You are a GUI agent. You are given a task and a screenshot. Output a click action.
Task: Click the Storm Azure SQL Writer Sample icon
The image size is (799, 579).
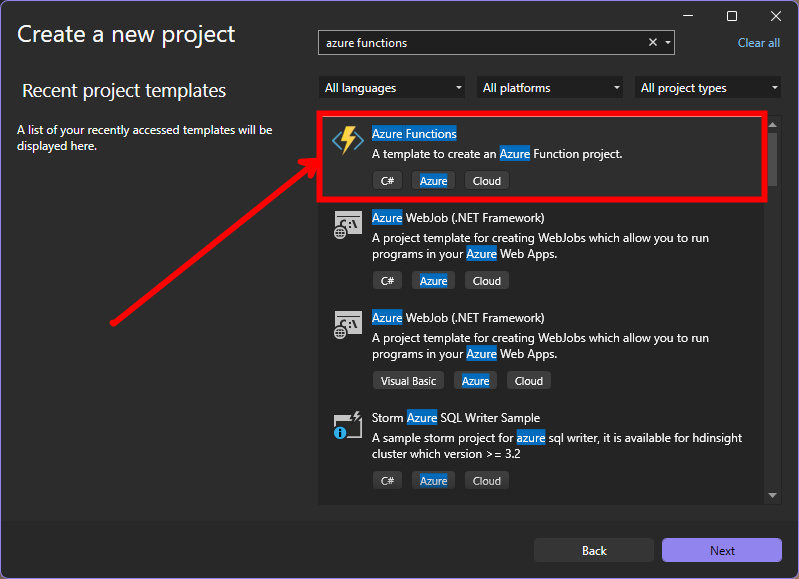click(347, 425)
